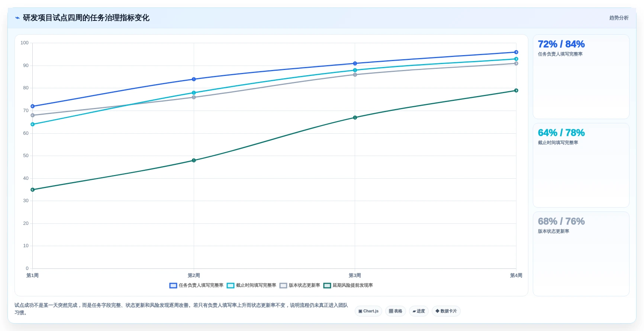Select the 64% / 78% metric card value
Image resolution: width=644 pixels, height=331 pixels.
click(561, 133)
